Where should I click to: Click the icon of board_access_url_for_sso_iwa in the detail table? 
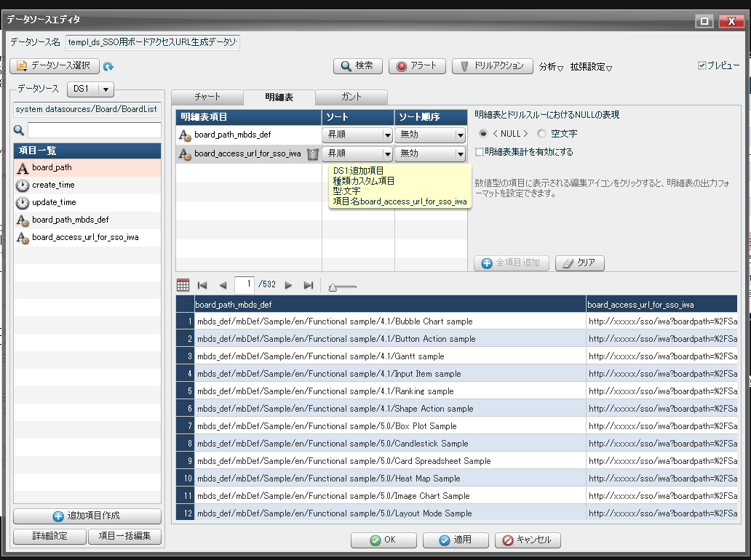point(185,154)
